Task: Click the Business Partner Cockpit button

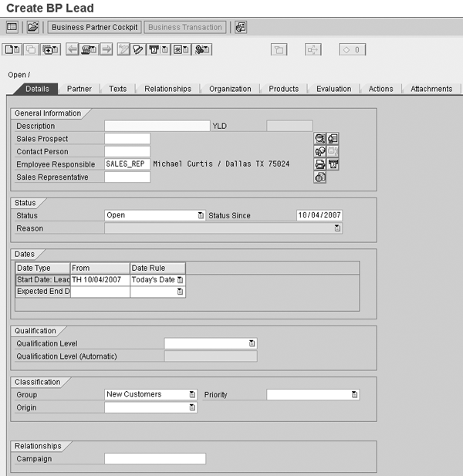Action: point(94,27)
